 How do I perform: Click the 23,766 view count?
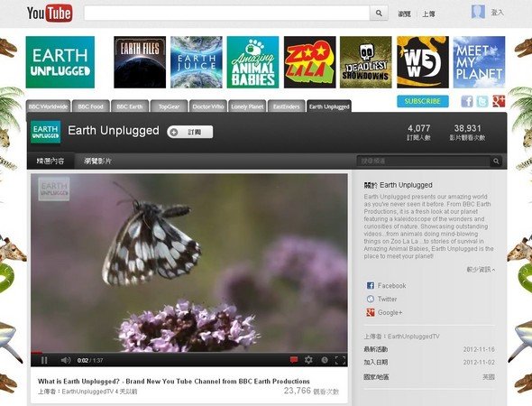[298, 391]
